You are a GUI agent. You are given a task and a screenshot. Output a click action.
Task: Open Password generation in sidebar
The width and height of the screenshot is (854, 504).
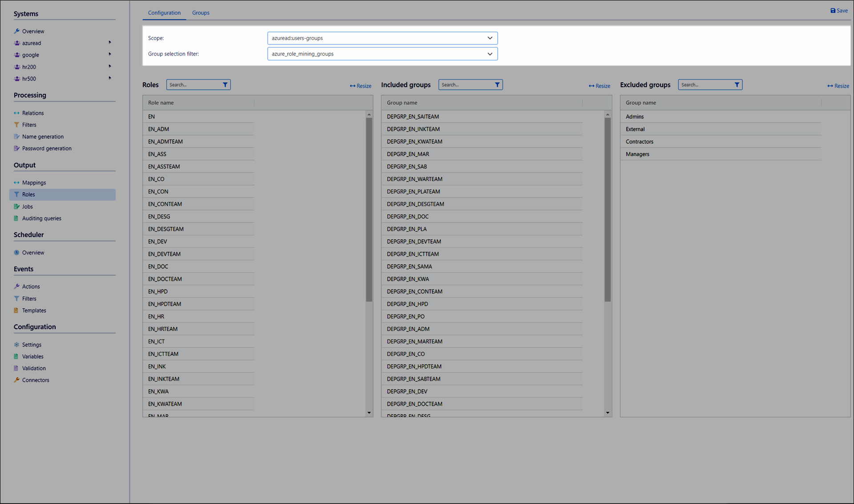47,149
